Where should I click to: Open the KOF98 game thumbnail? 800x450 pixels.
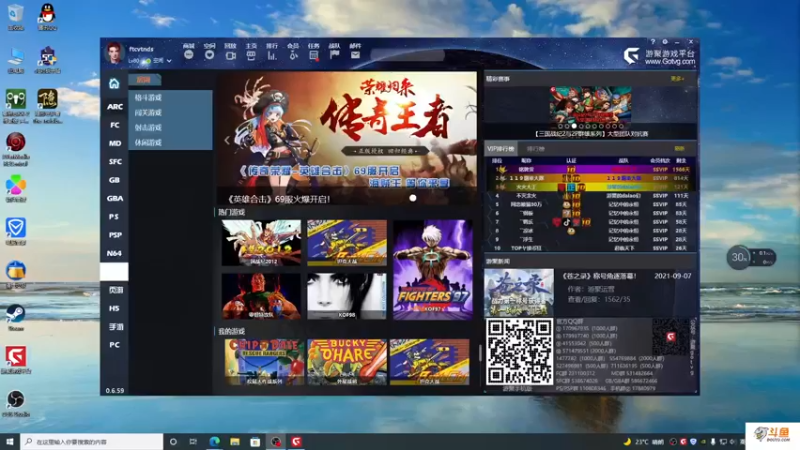347,296
